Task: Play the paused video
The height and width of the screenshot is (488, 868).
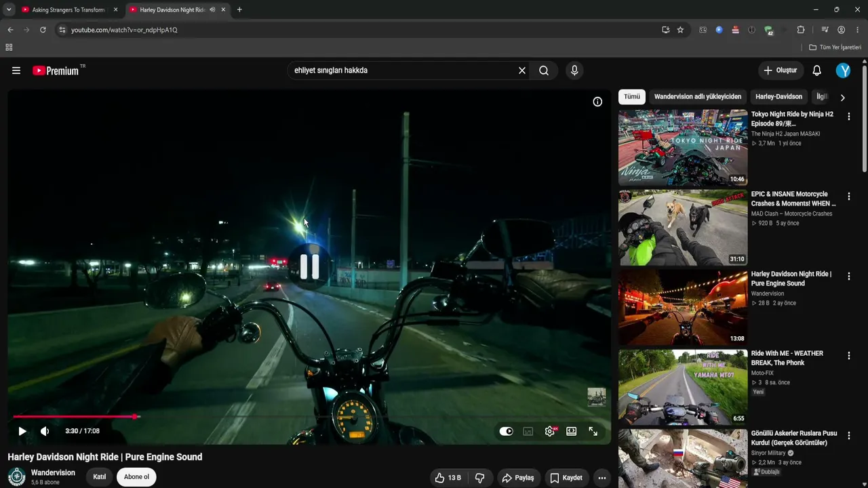Action: point(22,431)
